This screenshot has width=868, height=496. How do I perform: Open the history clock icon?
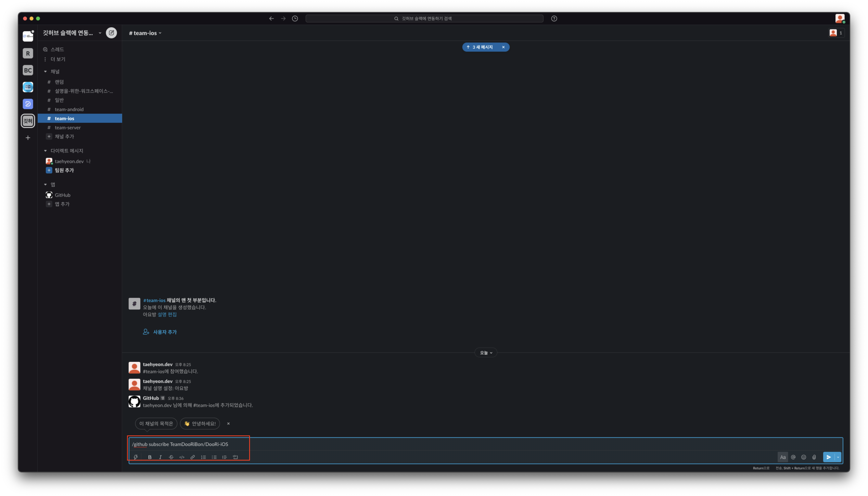[x=295, y=18]
